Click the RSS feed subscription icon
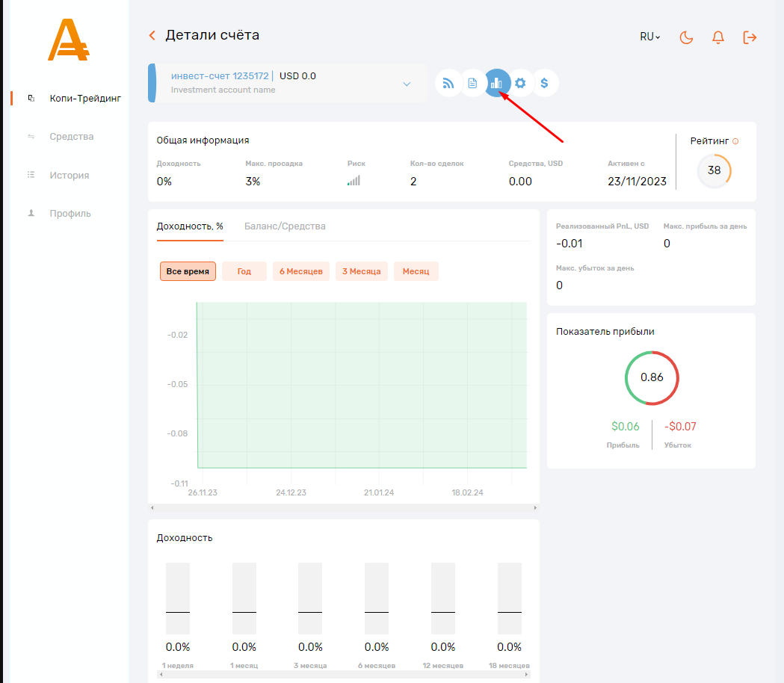Viewport: 784px width, 683px height. pyautogui.click(x=448, y=83)
